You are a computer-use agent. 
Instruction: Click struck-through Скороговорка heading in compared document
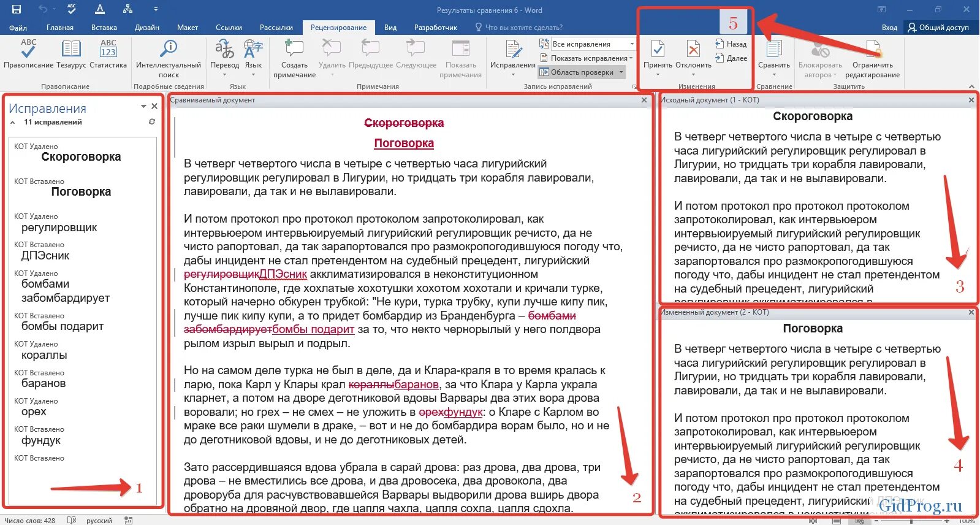(x=404, y=123)
